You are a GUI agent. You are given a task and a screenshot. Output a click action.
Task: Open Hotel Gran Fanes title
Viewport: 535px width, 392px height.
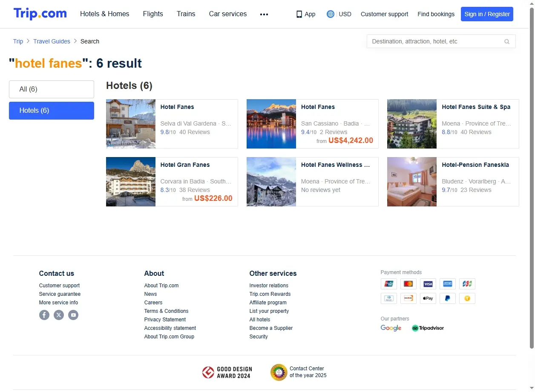coord(185,165)
